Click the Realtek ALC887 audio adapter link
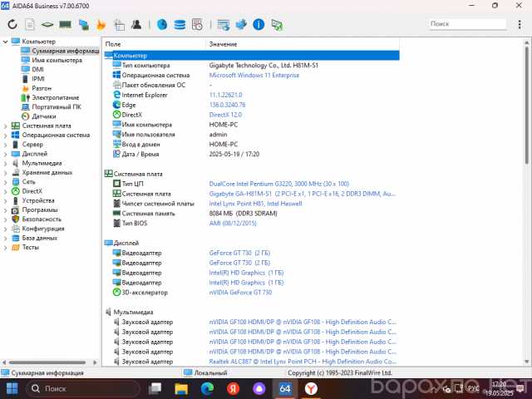532x399 pixels. click(303, 362)
